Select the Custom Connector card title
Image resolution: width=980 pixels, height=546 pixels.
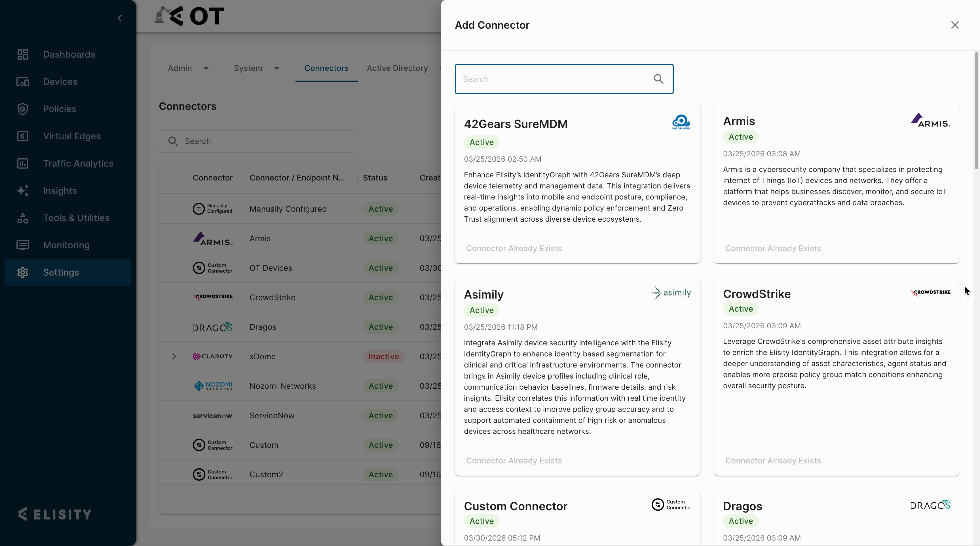pyautogui.click(x=516, y=506)
